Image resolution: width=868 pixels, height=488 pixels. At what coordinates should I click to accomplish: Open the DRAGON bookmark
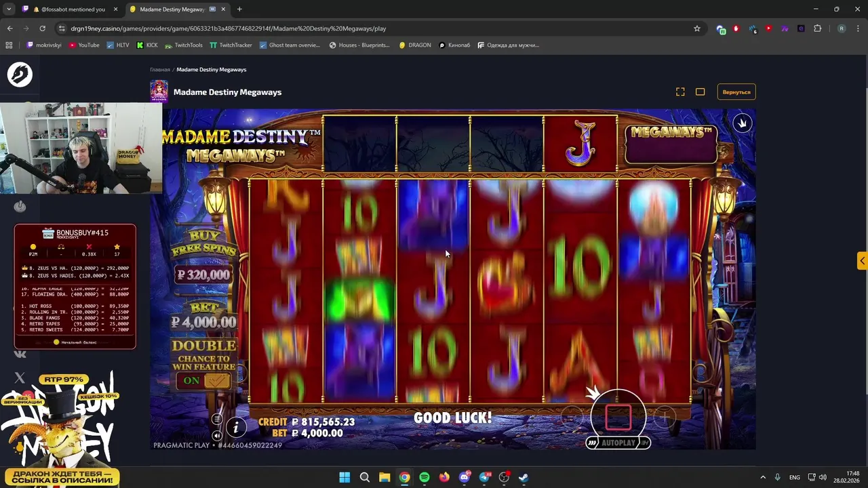point(415,45)
